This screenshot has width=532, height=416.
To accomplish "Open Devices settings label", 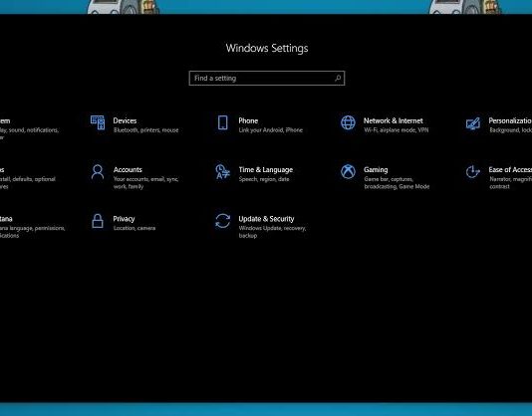I will pyautogui.click(x=125, y=120).
